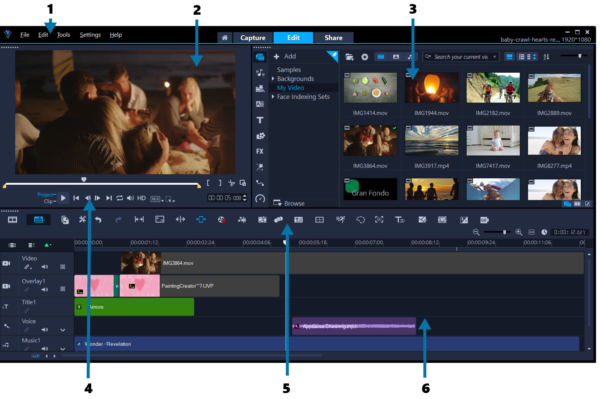Image resolution: width=600 pixels, height=399 pixels.
Task: Switch to Storyboard view
Action: point(13,220)
